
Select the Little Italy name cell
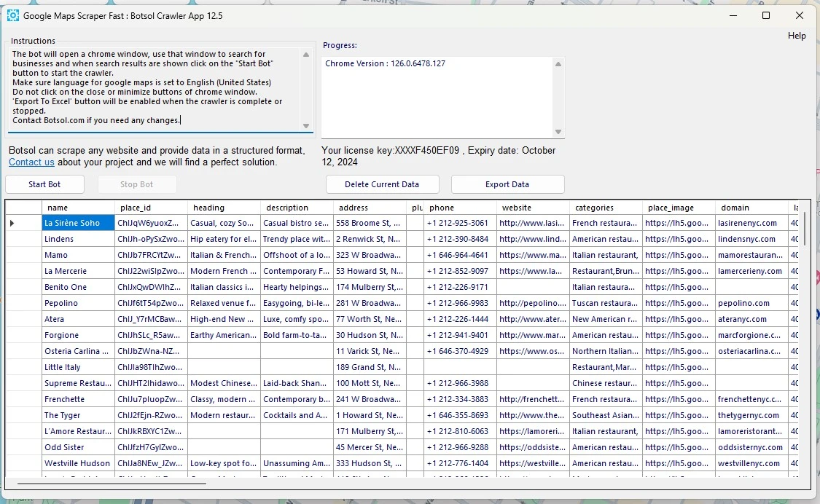(x=78, y=367)
